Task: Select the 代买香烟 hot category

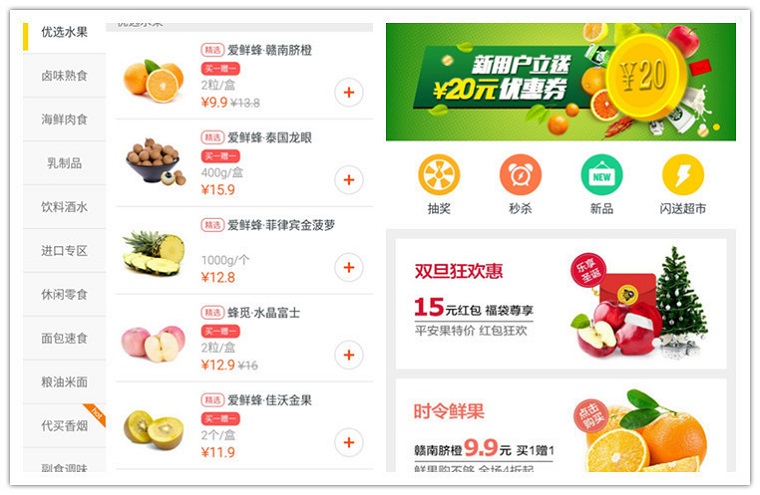Action: [64, 426]
